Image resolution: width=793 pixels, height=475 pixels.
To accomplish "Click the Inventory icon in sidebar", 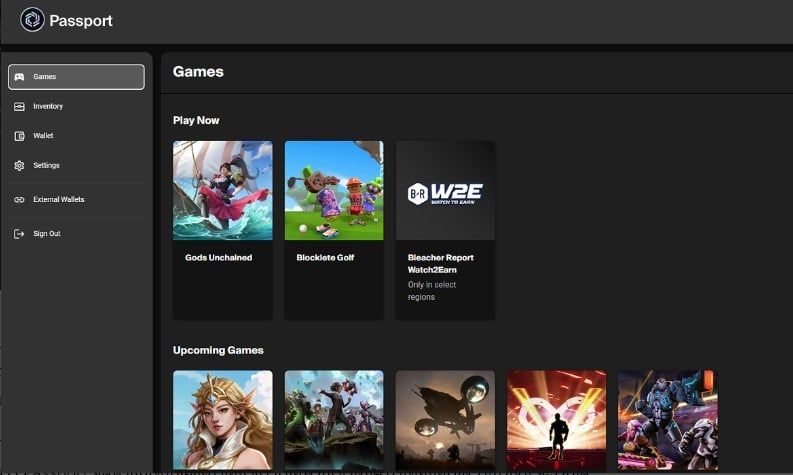I will pyautogui.click(x=19, y=107).
